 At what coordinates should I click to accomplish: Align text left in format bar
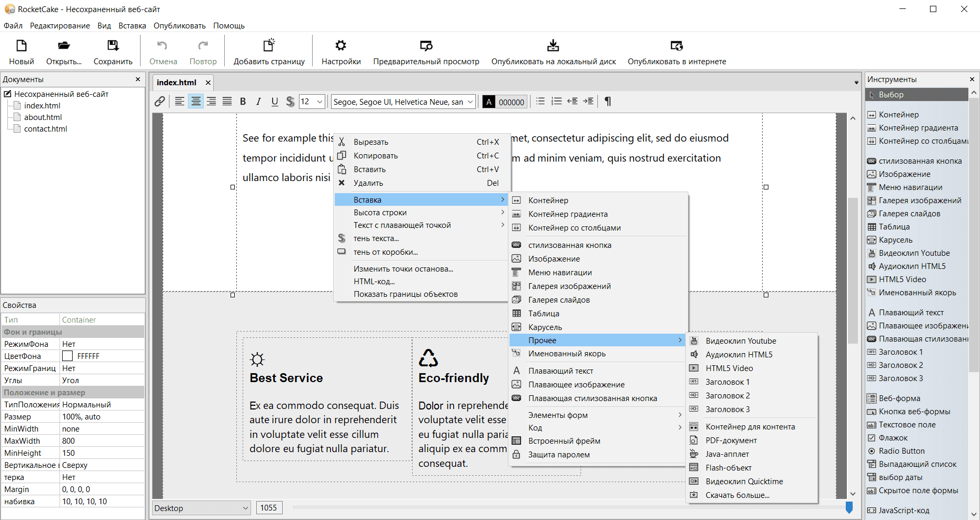[x=179, y=102]
